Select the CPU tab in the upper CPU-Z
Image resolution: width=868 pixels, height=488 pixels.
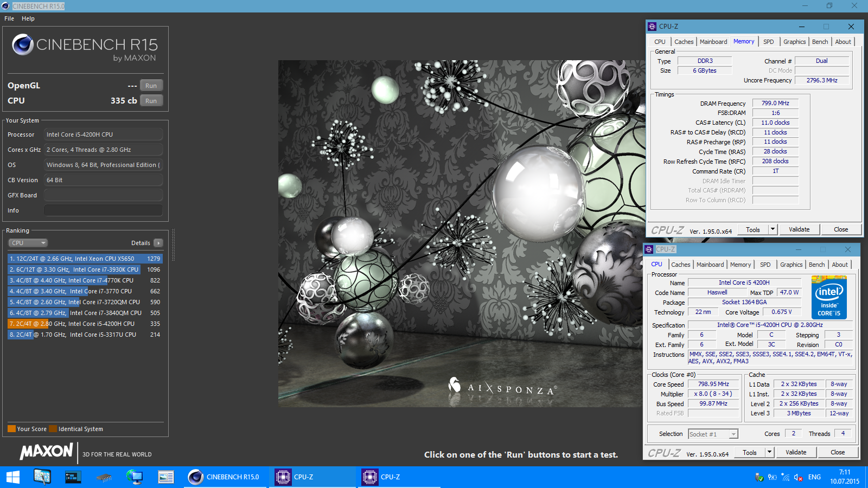click(660, 42)
